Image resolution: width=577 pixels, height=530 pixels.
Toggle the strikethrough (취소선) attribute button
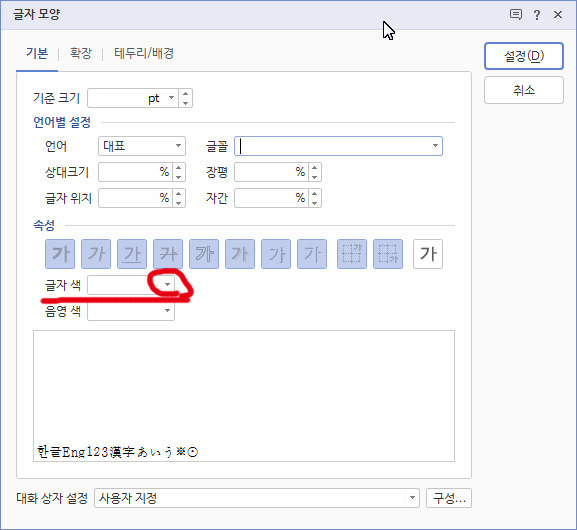tap(168, 254)
